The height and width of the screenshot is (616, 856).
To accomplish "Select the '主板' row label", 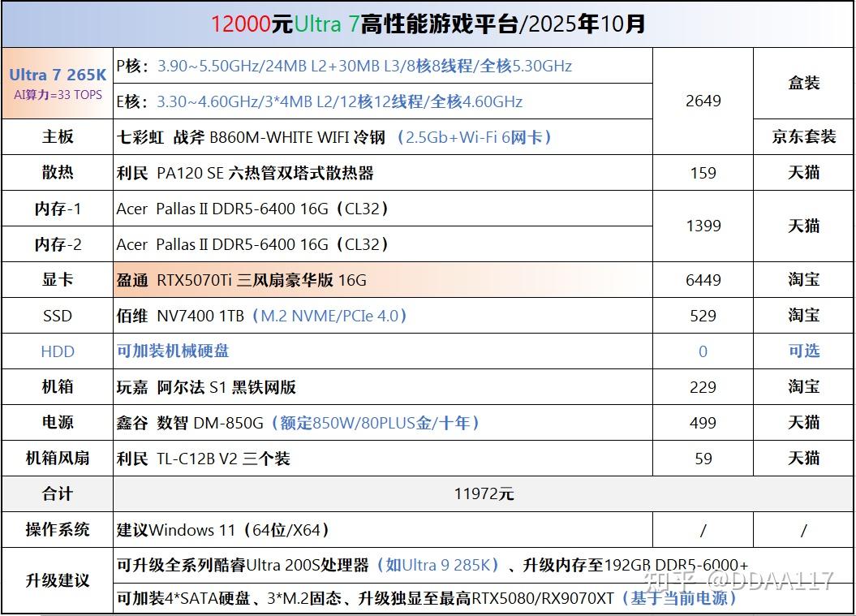I will pyautogui.click(x=58, y=136).
